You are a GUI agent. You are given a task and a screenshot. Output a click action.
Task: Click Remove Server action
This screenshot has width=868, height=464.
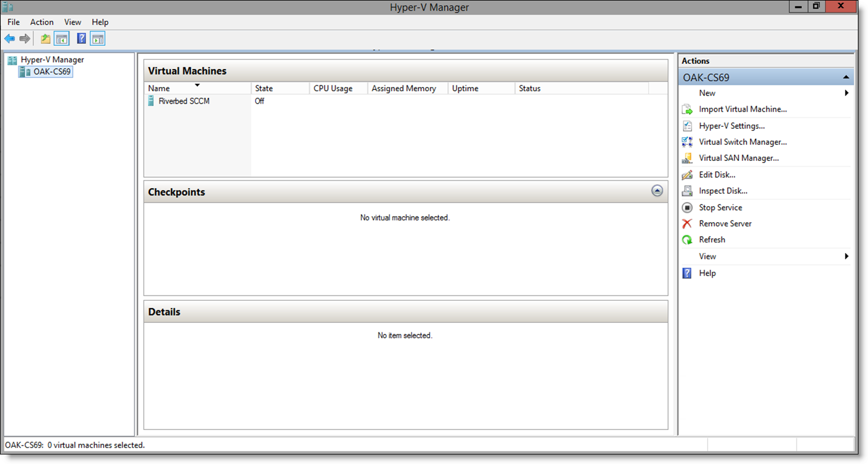pyautogui.click(x=725, y=223)
